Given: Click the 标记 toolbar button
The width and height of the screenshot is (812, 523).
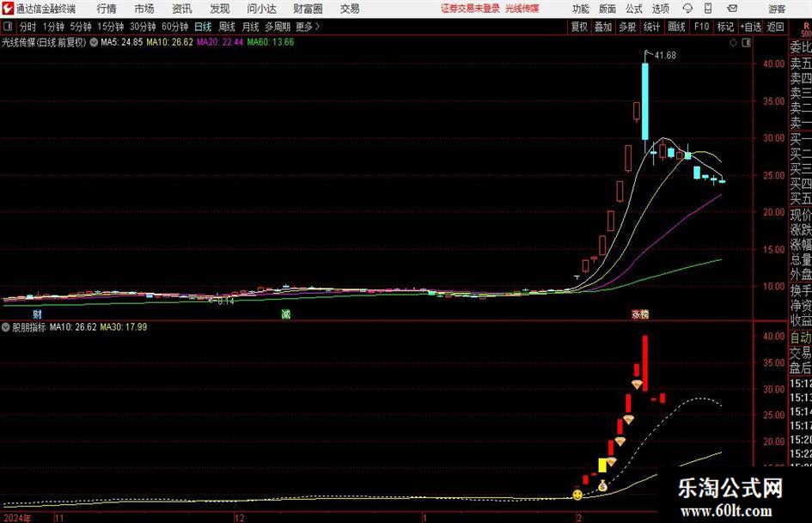Looking at the screenshot, I should (x=725, y=27).
